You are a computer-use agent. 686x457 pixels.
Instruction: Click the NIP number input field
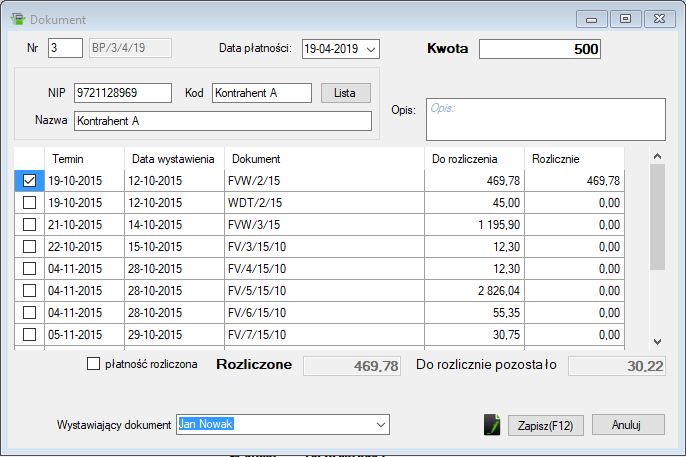[122, 93]
